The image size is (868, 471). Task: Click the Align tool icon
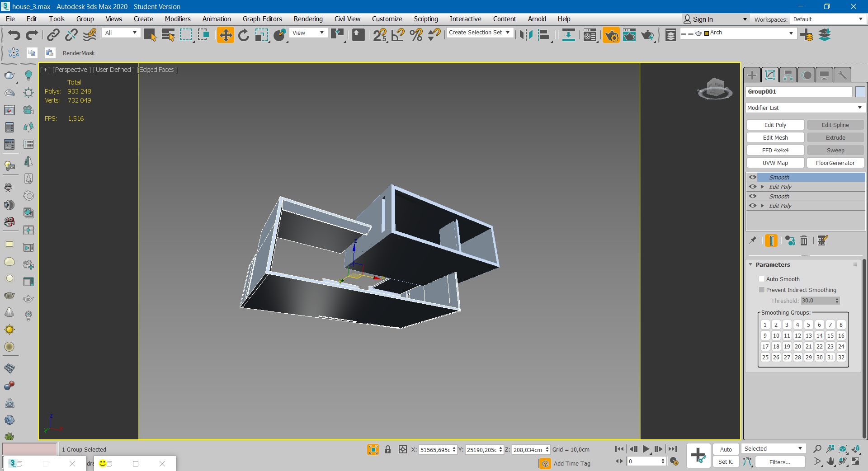[x=544, y=35]
